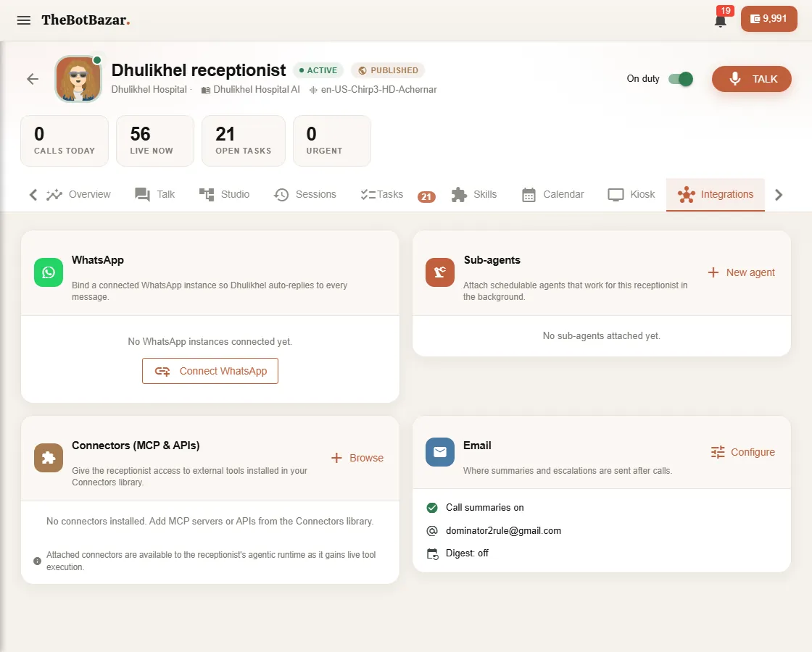Click the info icon beside connectors note
This screenshot has height=652, width=812.
37,561
